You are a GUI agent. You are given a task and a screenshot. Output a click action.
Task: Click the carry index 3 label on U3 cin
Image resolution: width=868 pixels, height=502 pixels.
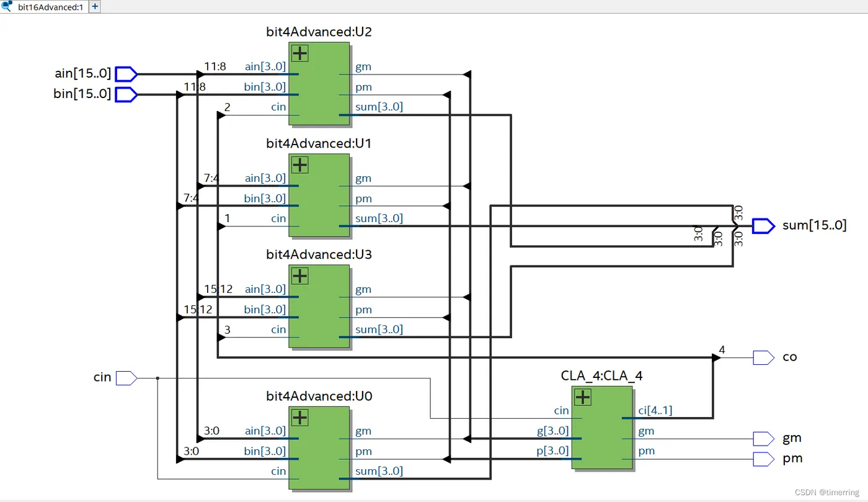tap(227, 330)
